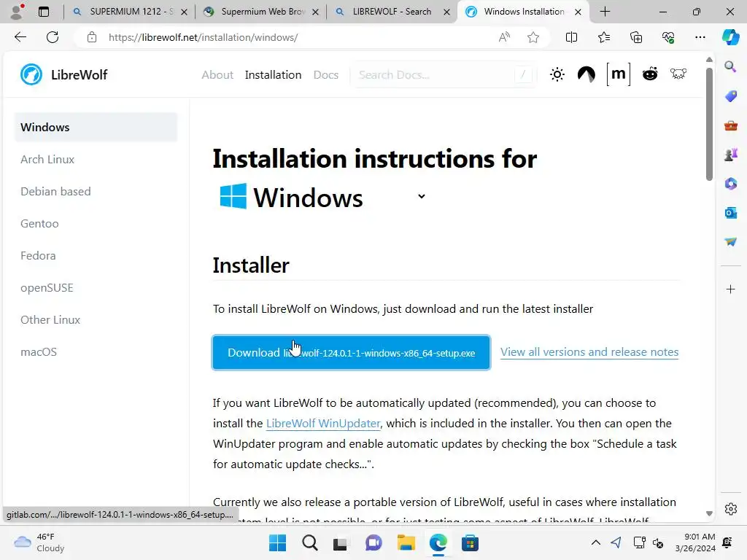
Task: Click the scrollbar down arrow
Action: pyautogui.click(x=709, y=513)
